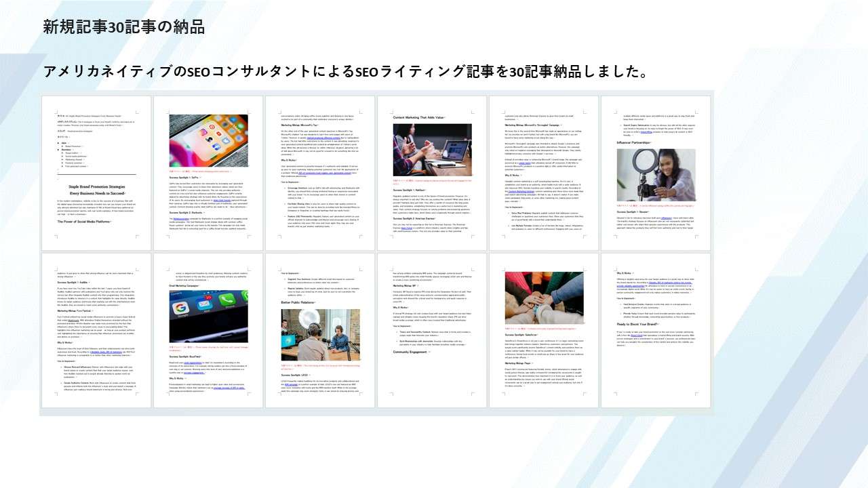Click the podcast interview photo
868x488 pixels.
[321, 335]
